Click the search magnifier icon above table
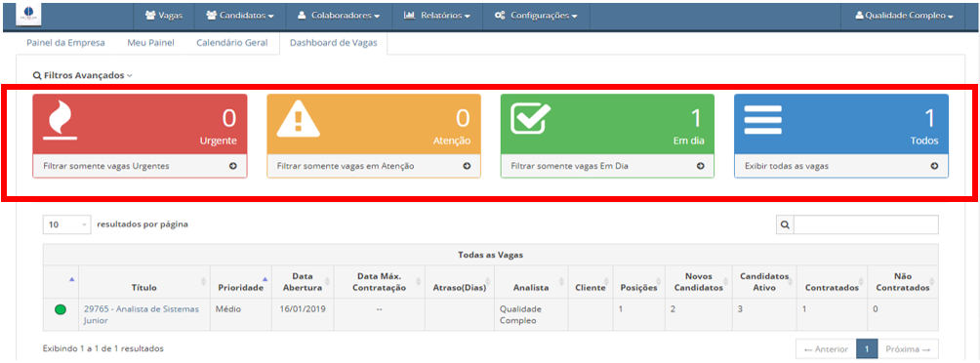 tap(785, 224)
